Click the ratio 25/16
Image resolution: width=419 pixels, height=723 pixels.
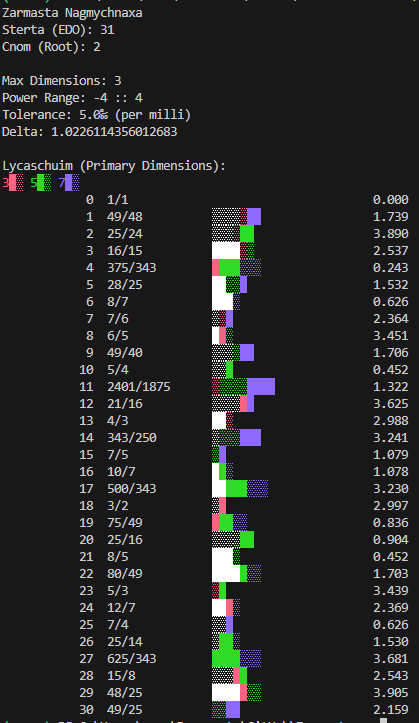tap(124, 539)
